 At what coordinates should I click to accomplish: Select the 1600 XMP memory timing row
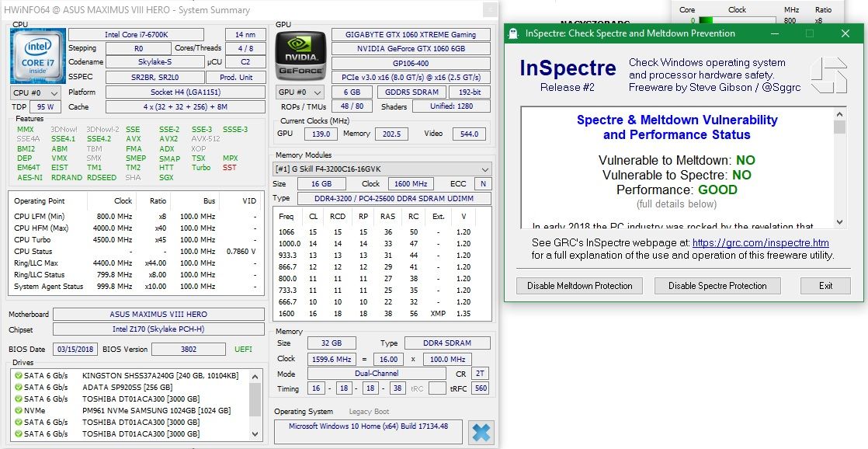[382, 313]
